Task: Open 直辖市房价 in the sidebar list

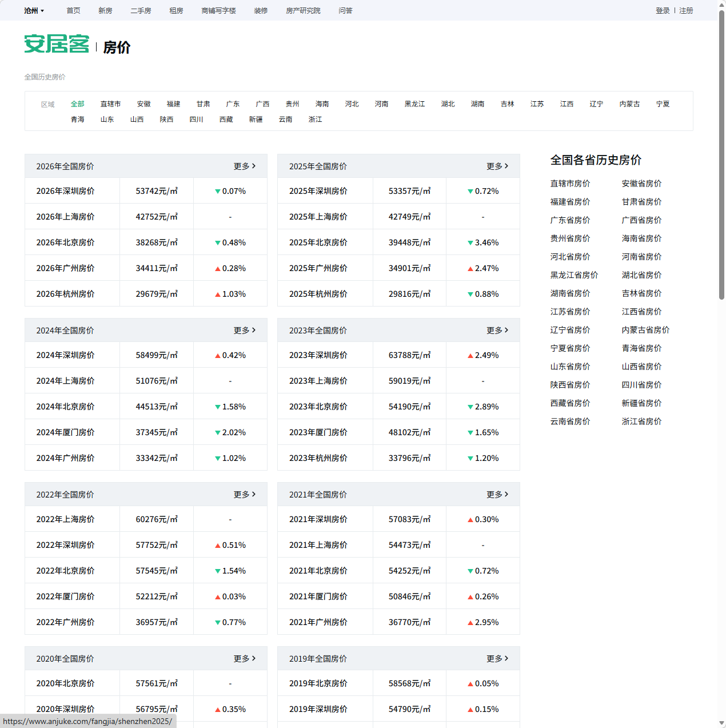Action: [570, 184]
